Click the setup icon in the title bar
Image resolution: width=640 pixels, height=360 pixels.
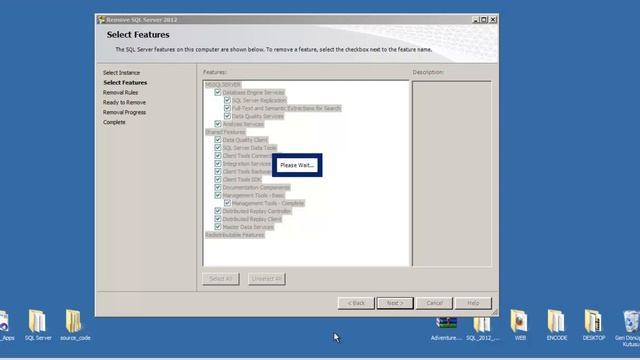click(101, 20)
